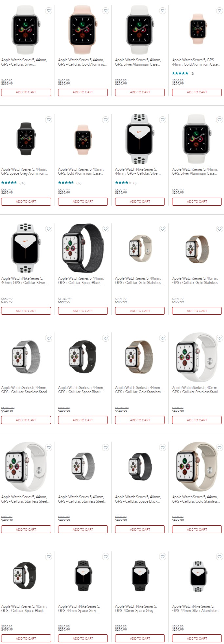Screen dimensions: 224x644
Task: Click the Nike 44mm GPS + Cellular Silver watch image
Action: click(139, 139)
